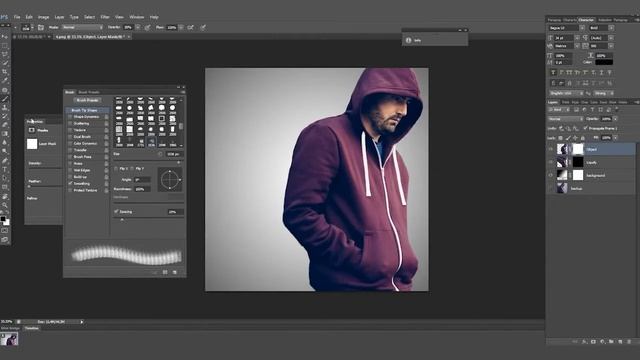640x360 pixels.
Task: Switch to the Timeline tab
Action: tap(31, 328)
